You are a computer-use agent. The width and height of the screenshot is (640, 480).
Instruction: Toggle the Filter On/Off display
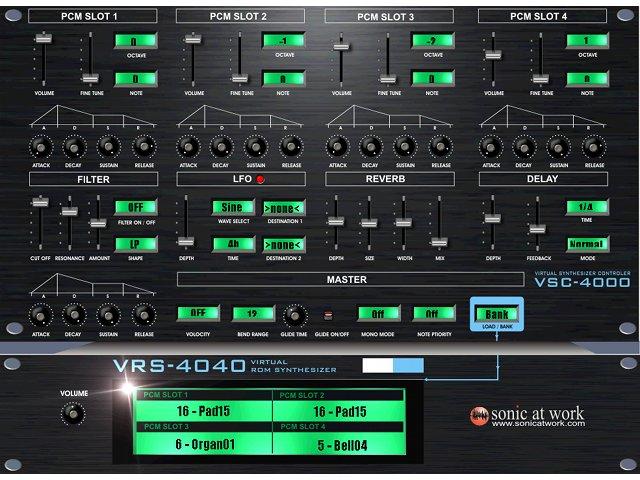(136, 207)
